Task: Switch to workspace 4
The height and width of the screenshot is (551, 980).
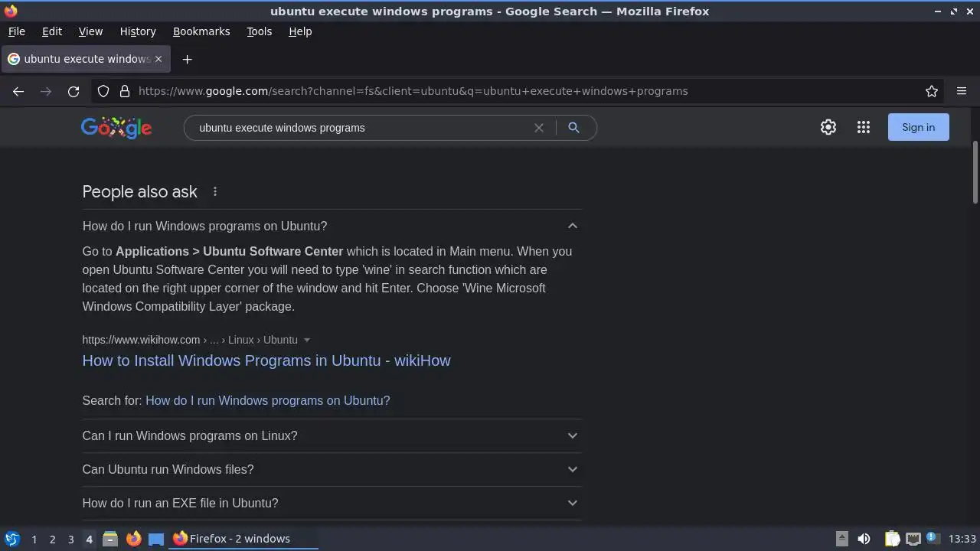Action: click(x=89, y=539)
